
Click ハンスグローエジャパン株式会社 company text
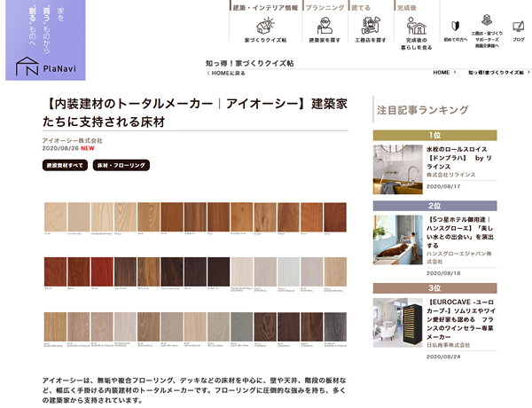pos(459,257)
